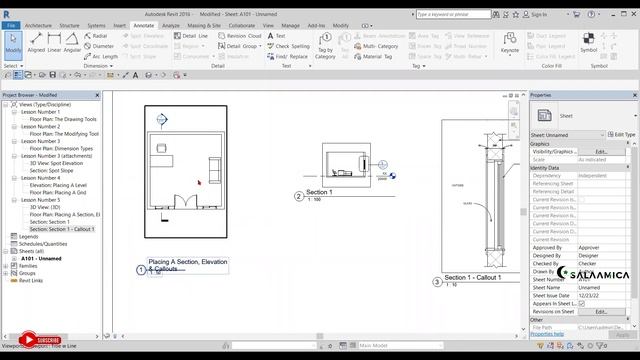Expand the Detail Group dropdown
The image size is (640, 360).
tap(260, 46)
